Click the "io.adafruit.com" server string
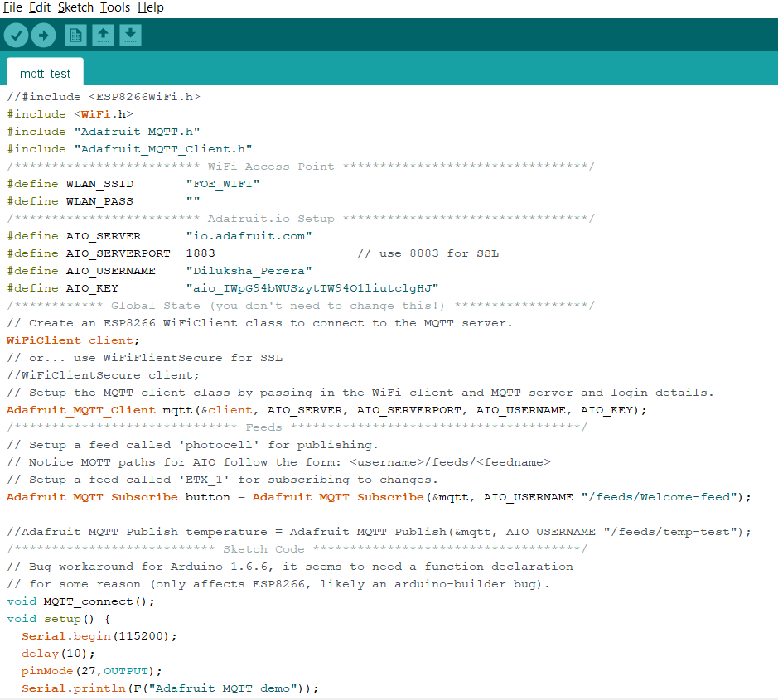778x700 pixels. coord(249,235)
